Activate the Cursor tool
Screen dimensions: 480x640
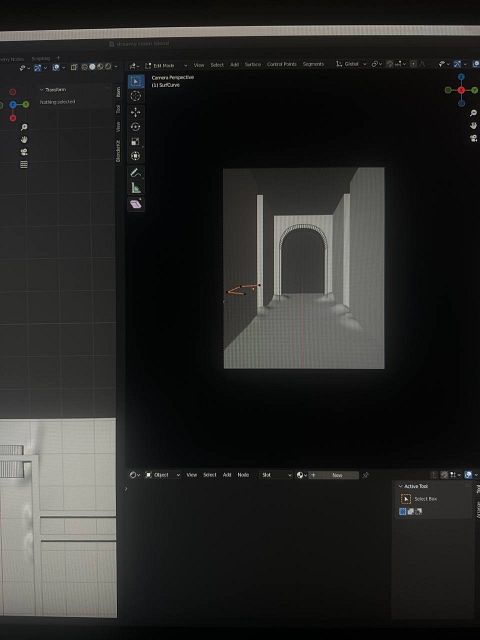coord(136,96)
